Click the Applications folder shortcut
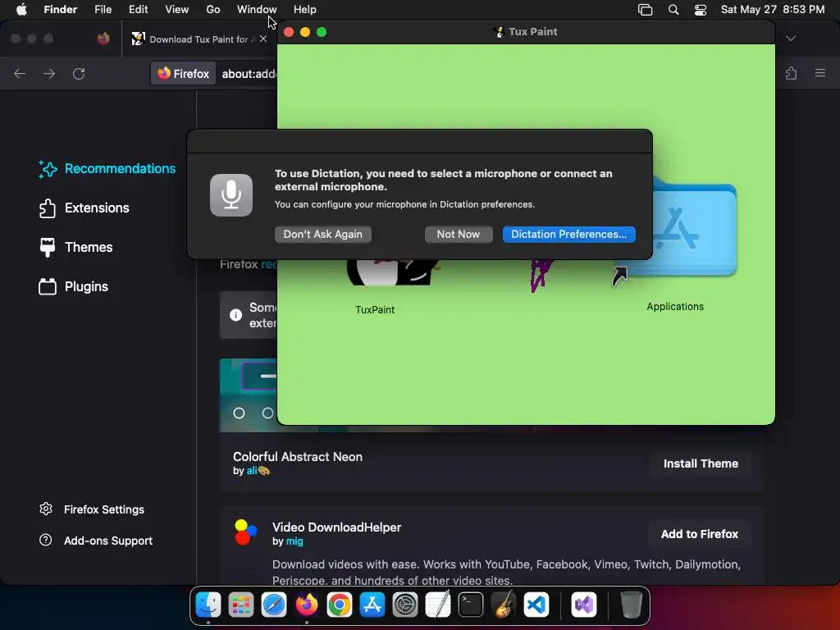Screen dimensions: 840x630 click(675, 231)
